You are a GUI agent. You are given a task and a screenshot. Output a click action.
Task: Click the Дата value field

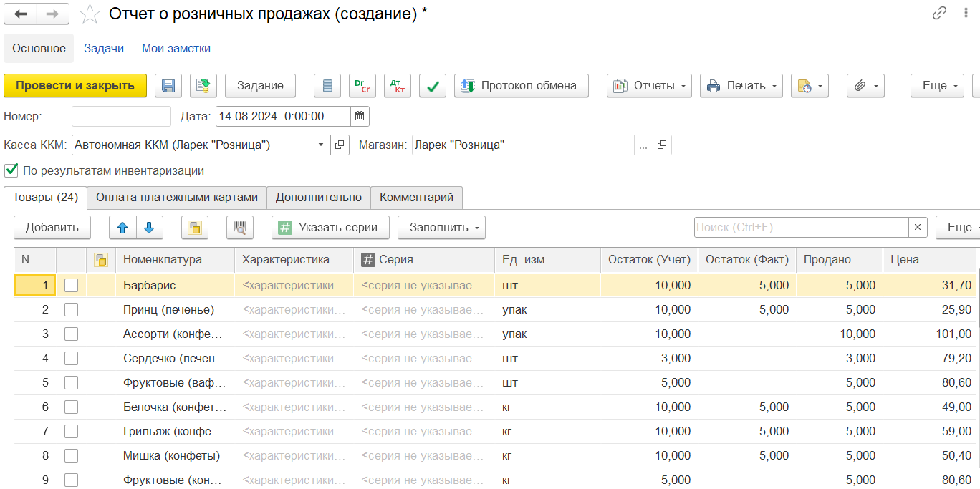point(283,116)
